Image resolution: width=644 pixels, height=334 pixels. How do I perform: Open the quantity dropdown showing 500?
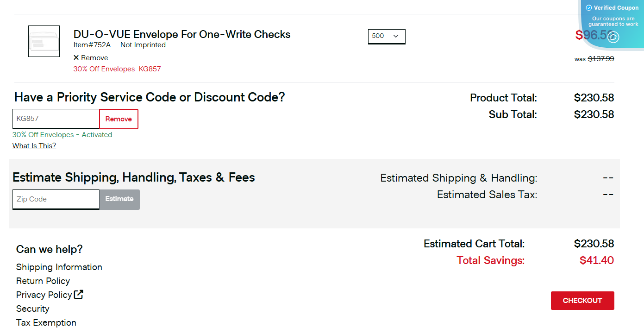click(387, 36)
